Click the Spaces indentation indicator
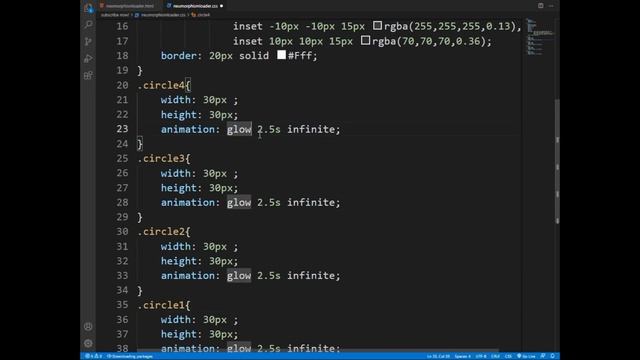The width and height of the screenshot is (640, 360). coord(462,356)
